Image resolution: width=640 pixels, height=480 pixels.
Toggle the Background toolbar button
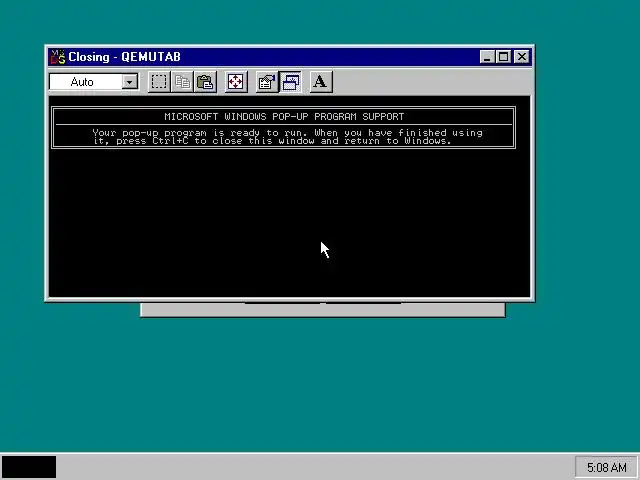click(x=290, y=82)
